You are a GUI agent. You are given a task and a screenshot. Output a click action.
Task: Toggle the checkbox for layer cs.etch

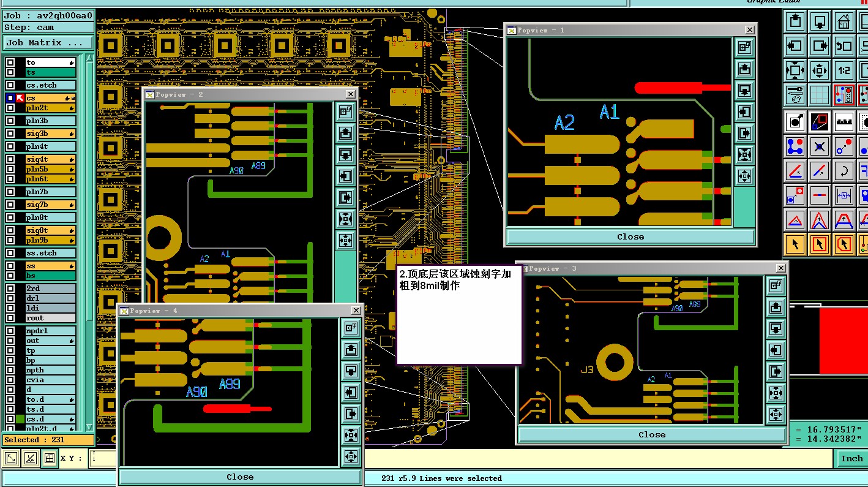pos(10,85)
